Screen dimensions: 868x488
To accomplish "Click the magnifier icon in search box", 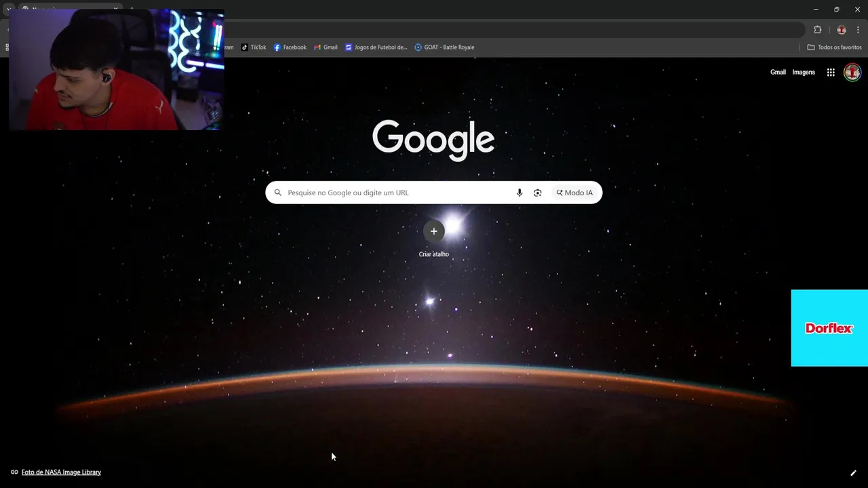I will pyautogui.click(x=277, y=192).
